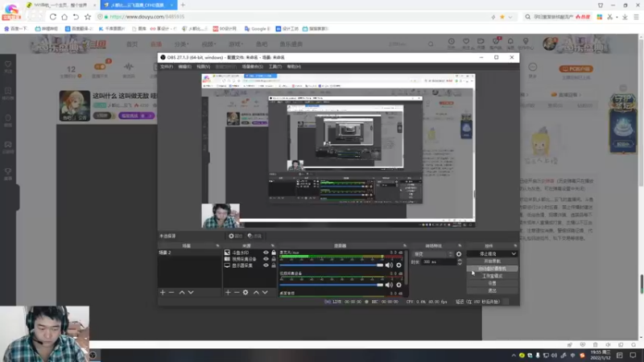This screenshot has width=644, height=362.
Task: Open the browser downloads icon
Action: 625,17
